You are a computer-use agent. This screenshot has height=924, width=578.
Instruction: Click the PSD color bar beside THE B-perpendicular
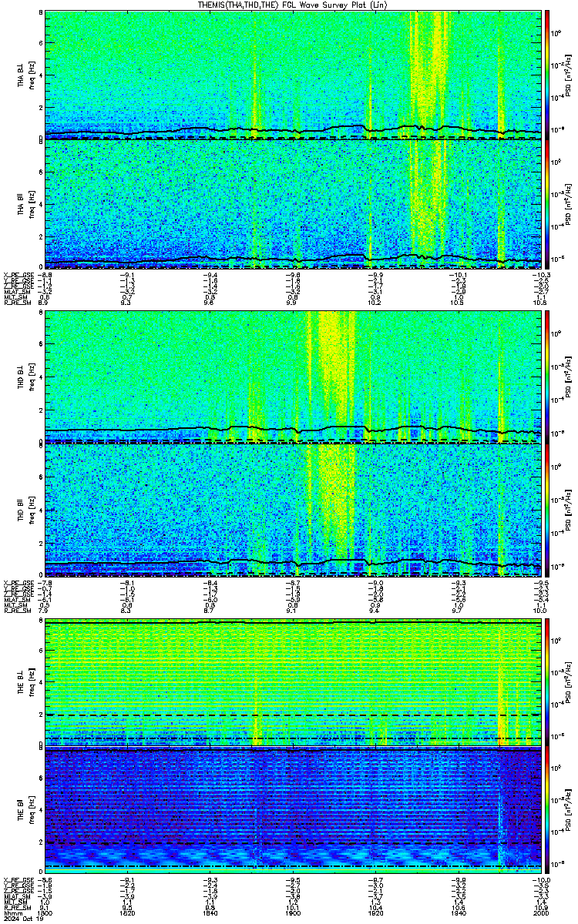(x=547, y=682)
